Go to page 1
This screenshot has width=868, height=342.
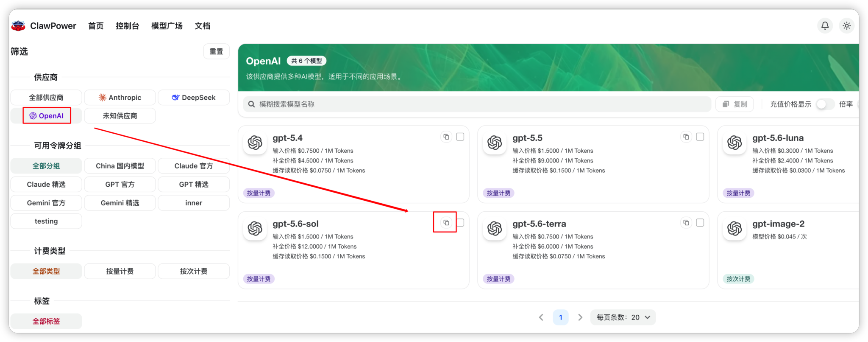(x=561, y=317)
